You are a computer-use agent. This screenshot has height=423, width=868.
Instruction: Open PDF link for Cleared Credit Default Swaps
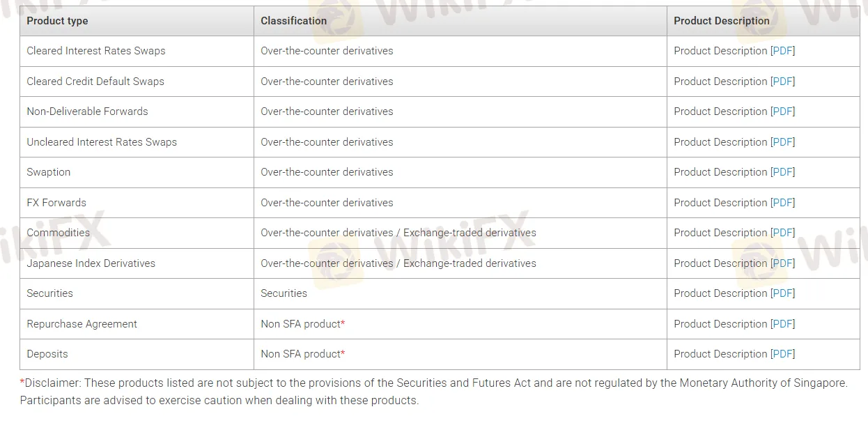tap(782, 82)
